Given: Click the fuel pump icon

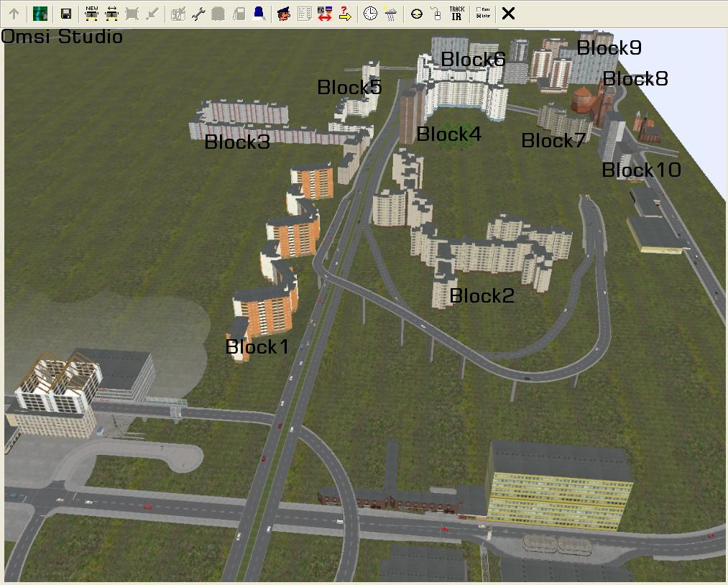Looking at the screenshot, I should 239,14.
